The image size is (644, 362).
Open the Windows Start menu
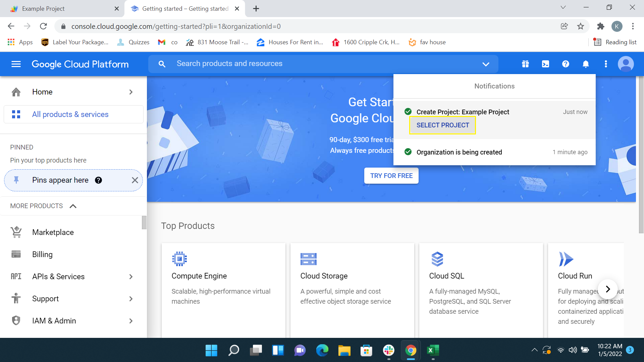211,351
